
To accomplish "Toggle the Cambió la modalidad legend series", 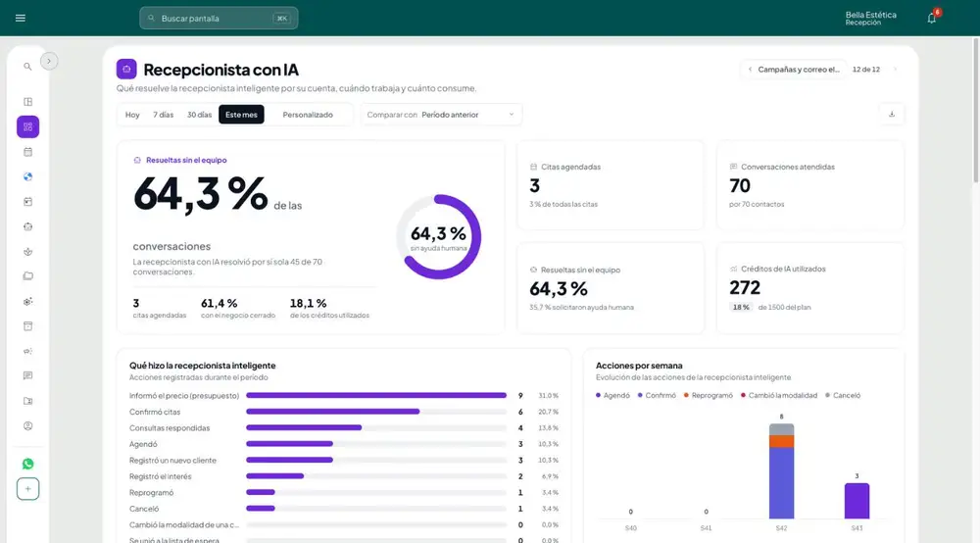I will [x=779, y=396].
